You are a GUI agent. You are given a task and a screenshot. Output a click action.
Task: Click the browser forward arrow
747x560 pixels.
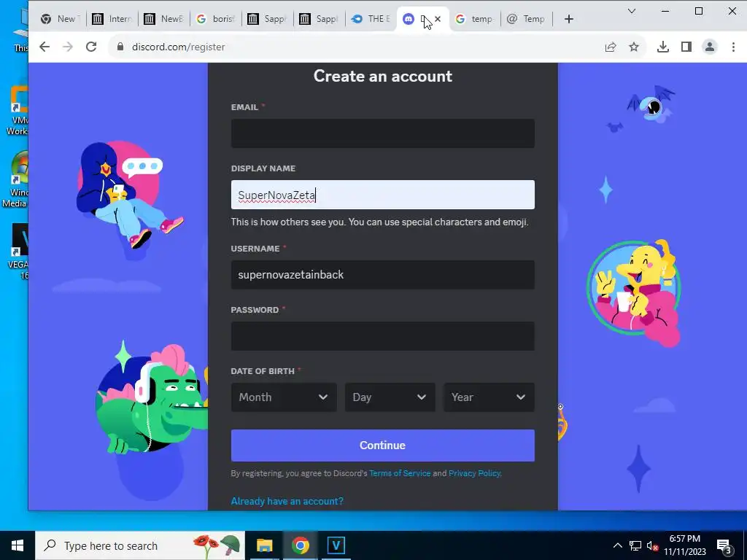point(68,47)
